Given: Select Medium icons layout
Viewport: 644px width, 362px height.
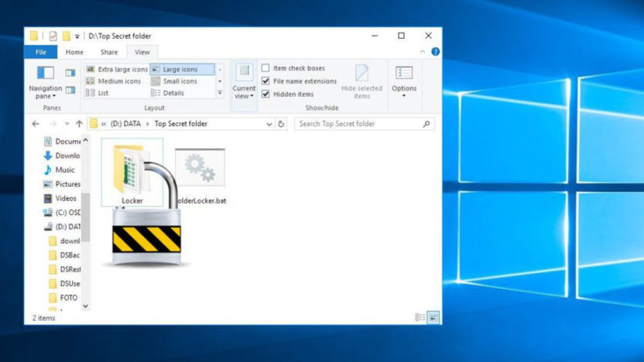Looking at the screenshot, I should click(x=114, y=81).
